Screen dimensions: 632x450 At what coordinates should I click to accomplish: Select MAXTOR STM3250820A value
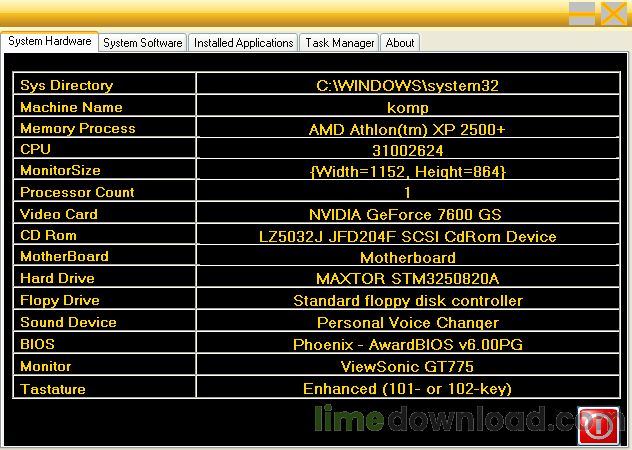pyautogui.click(x=407, y=277)
